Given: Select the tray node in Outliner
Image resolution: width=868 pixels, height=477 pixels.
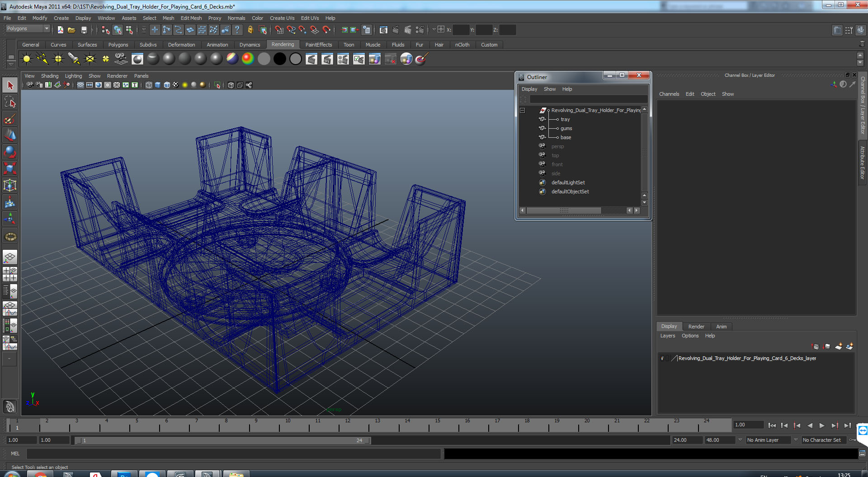Looking at the screenshot, I should click(x=565, y=119).
